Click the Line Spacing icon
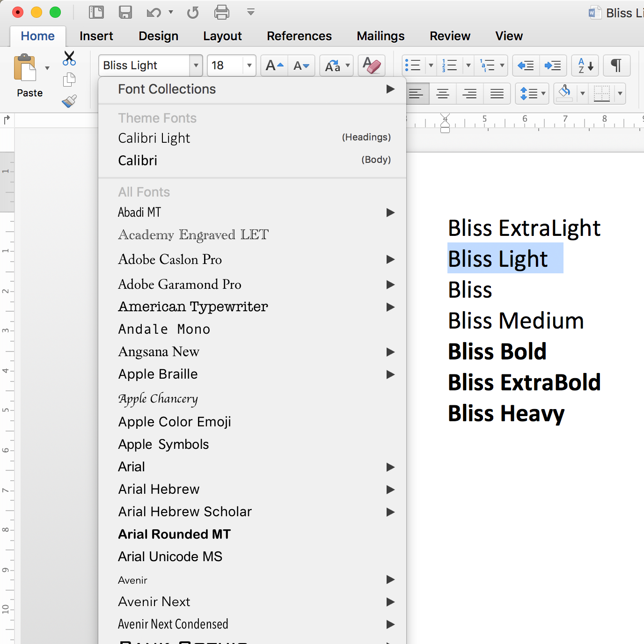644x644 pixels. click(529, 94)
